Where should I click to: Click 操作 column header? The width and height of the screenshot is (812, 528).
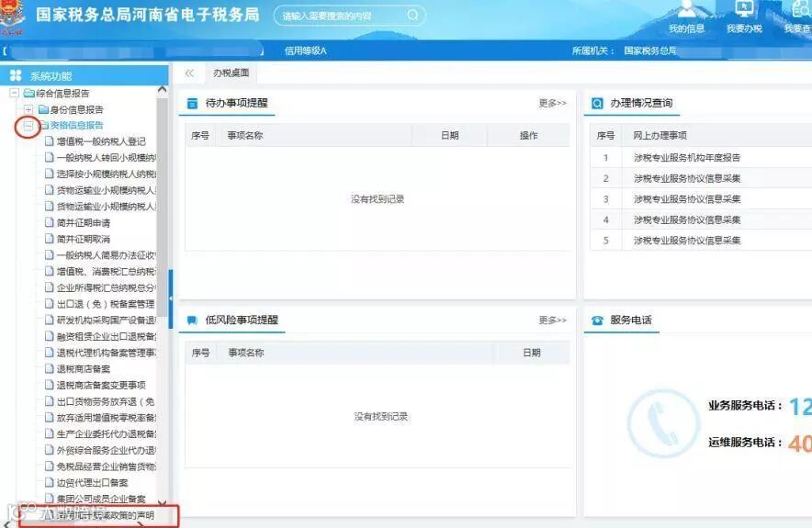[529, 135]
